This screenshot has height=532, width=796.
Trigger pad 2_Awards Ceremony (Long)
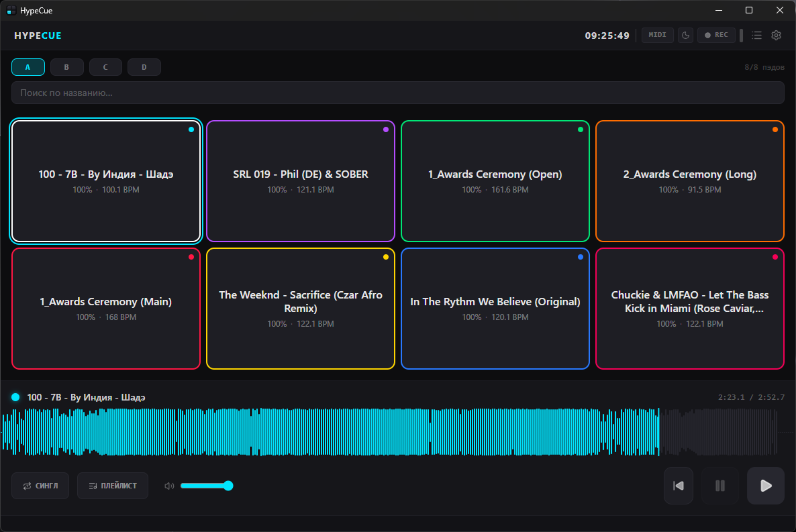tap(690, 181)
